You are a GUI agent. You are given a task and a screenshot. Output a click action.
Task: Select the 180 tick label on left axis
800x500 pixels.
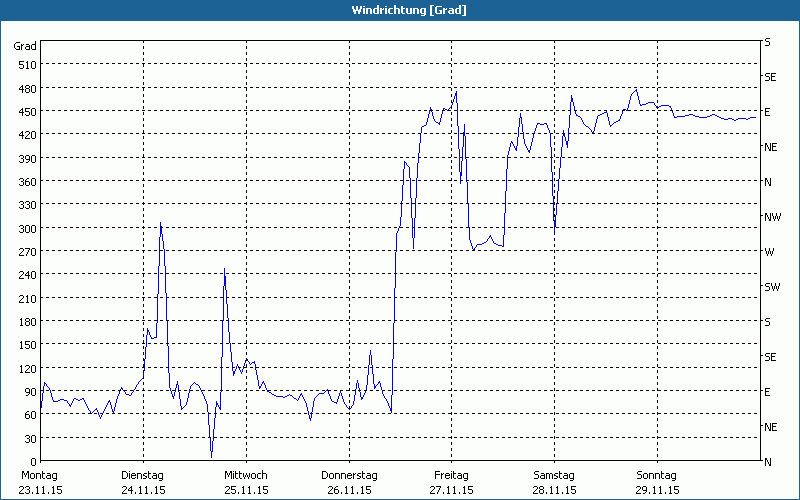point(25,321)
